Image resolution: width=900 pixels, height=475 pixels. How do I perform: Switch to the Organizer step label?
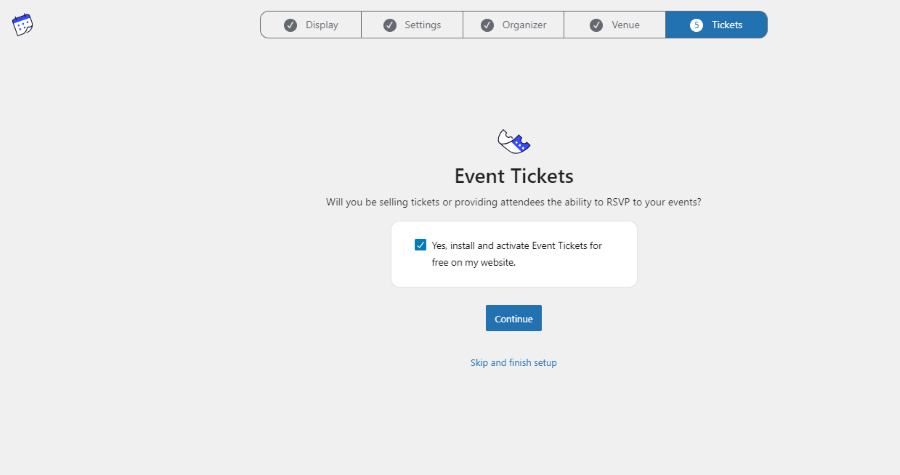(524, 25)
